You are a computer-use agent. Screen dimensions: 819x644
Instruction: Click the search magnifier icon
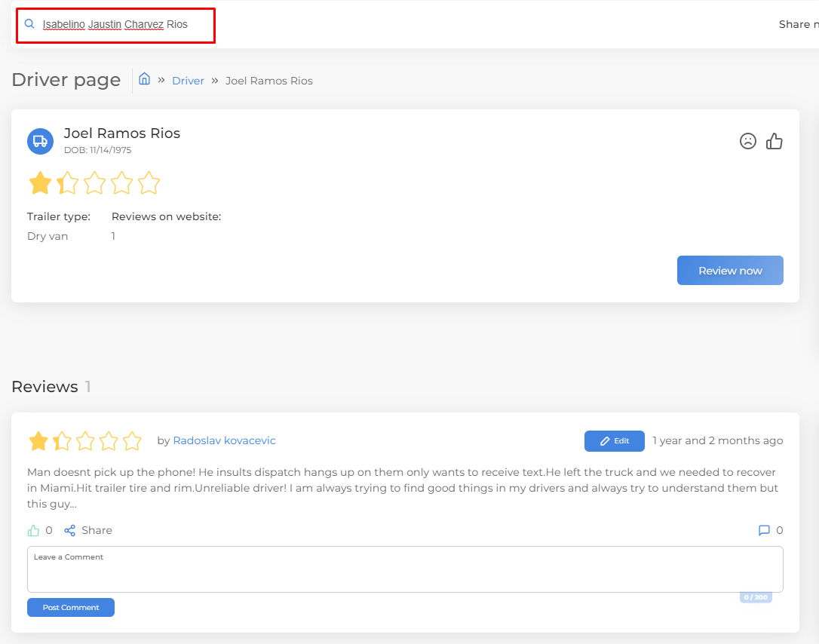pyautogui.click(x=29, y=24)
